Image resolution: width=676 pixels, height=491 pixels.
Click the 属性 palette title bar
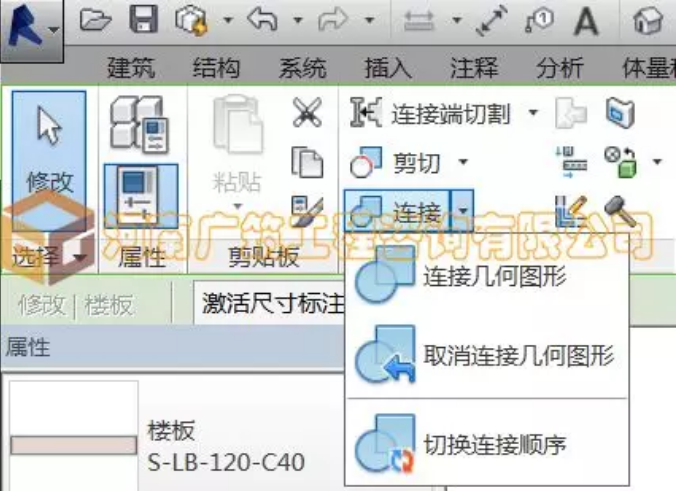pyautogui.click(x=172, y=347)
